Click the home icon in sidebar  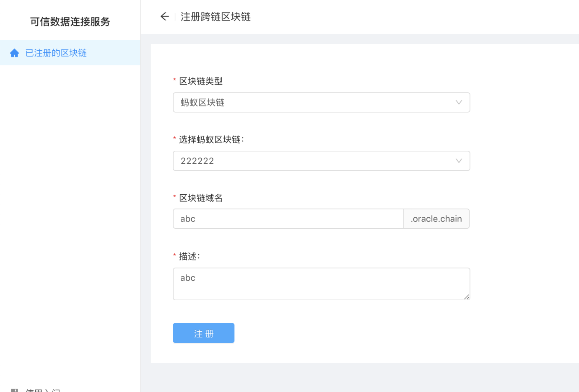point(15,53)
